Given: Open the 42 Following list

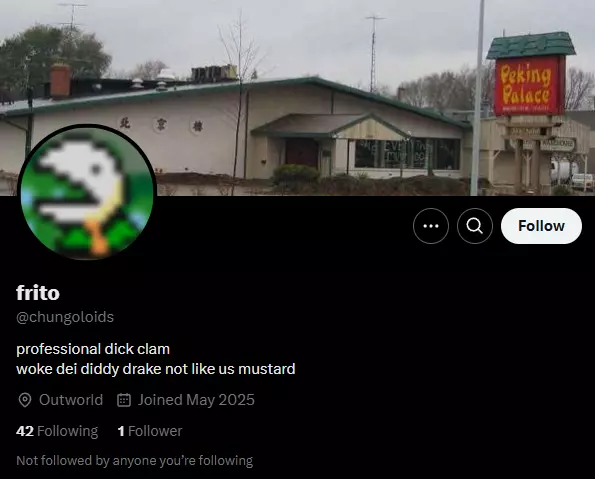Looking at the screenshot, I should point(57,431).
